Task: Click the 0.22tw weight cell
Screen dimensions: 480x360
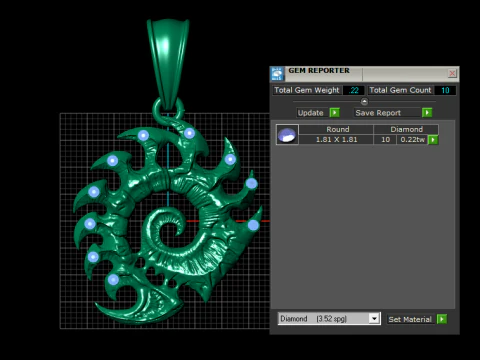Action: [x=412, y=140]
